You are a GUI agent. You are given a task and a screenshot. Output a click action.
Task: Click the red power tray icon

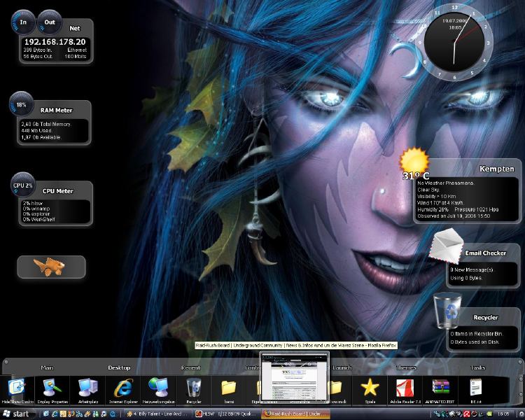(475, 414)
